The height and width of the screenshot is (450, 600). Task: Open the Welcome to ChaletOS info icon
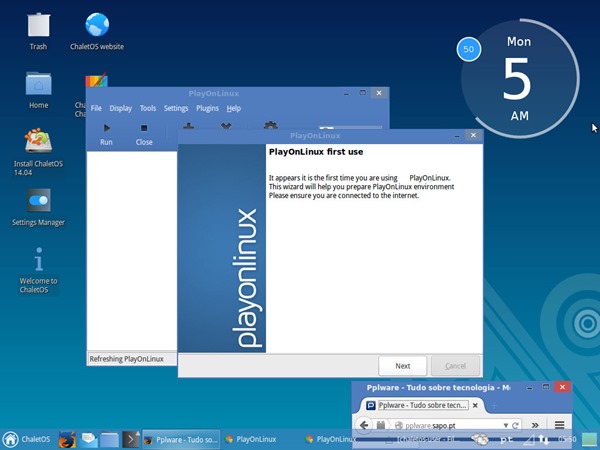coord(39,259)
